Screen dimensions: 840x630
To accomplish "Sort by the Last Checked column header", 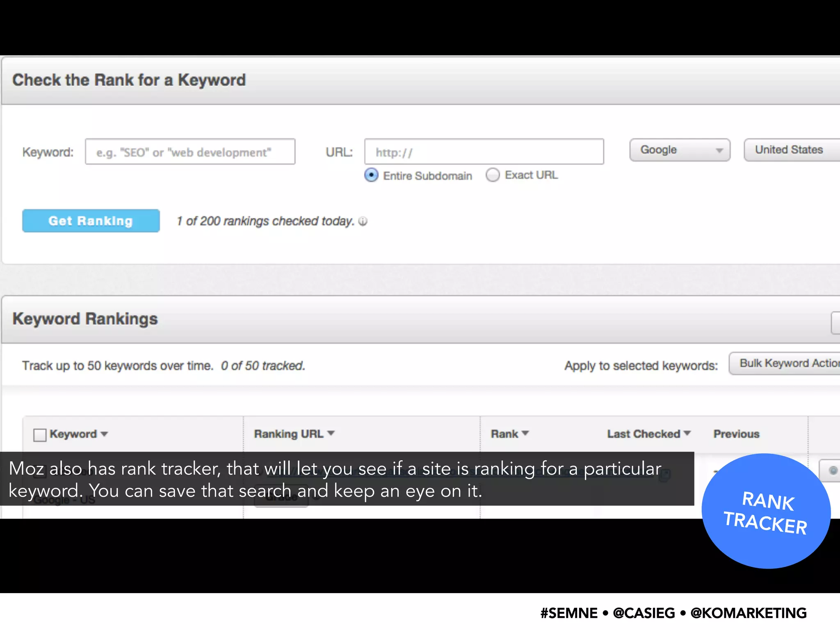I will (649, 434).
